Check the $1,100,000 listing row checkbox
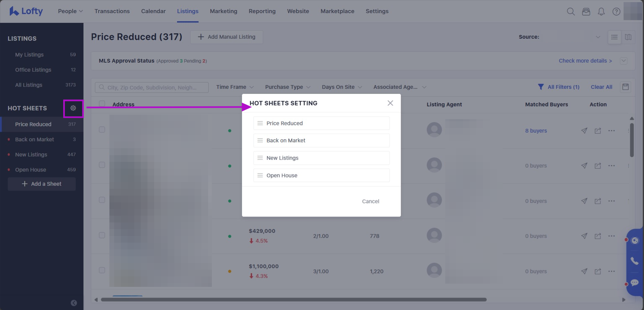The height and width of the screenshot is (310, 644). (x=102, y=270)
